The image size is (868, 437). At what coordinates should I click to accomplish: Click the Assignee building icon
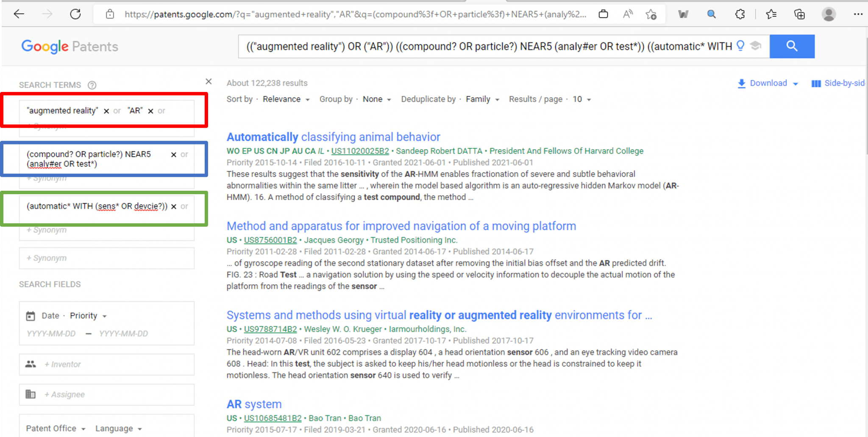tap(30, 394)
